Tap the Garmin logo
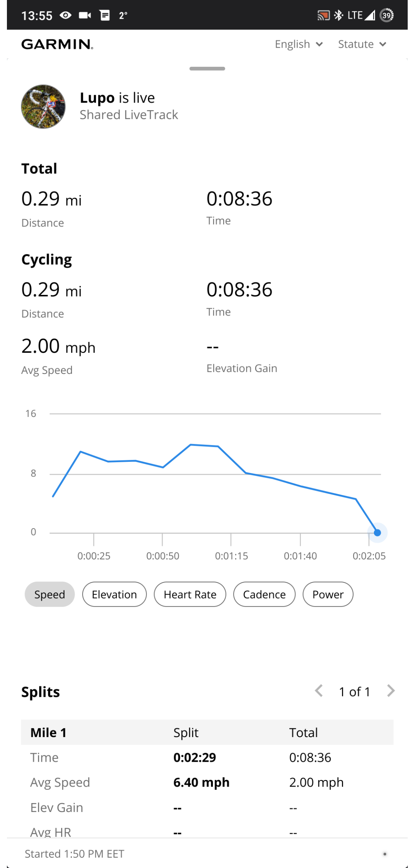415x868 pixels. (57, 45)
